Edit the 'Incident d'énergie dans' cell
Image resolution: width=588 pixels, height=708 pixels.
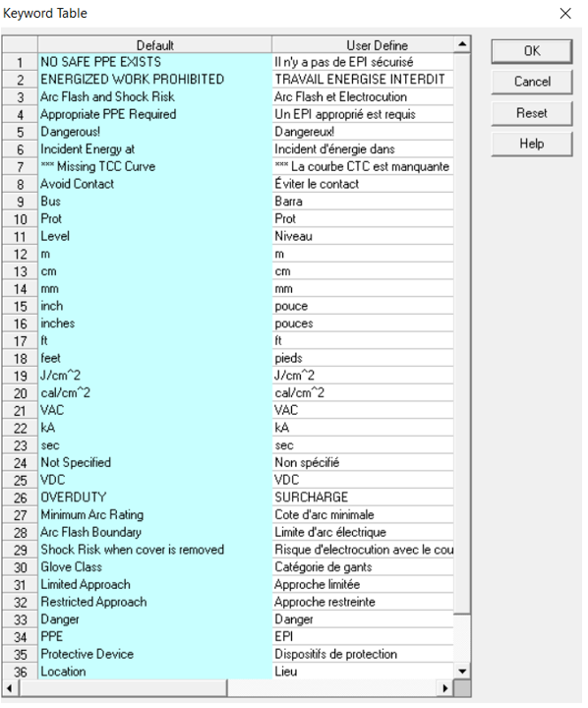click(363, 149)
